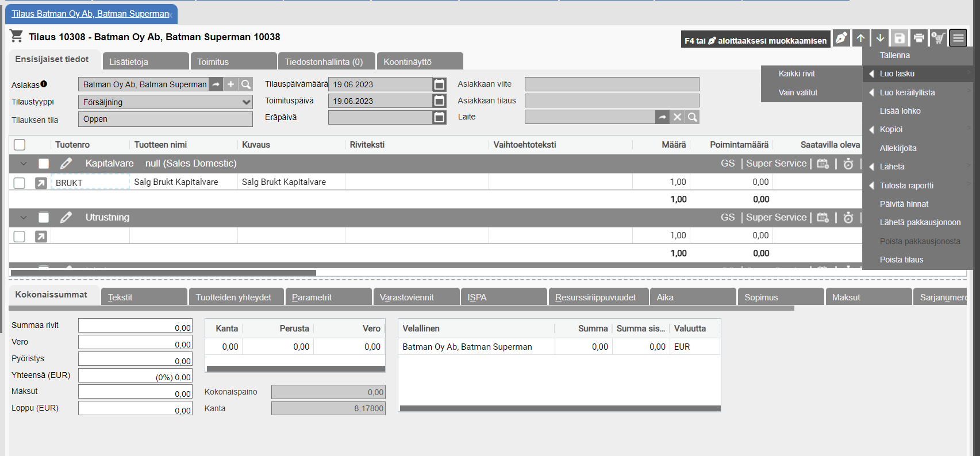Open the Varastoviennit bottom tab

(x=416, y=297)
